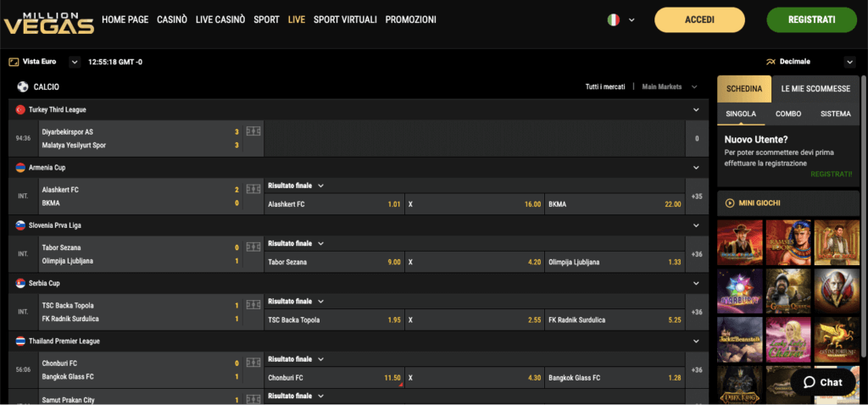The width and height of the screenshot is (868, 405).
Task: Select the Live menu item
Action: click(x=297, y=19)
